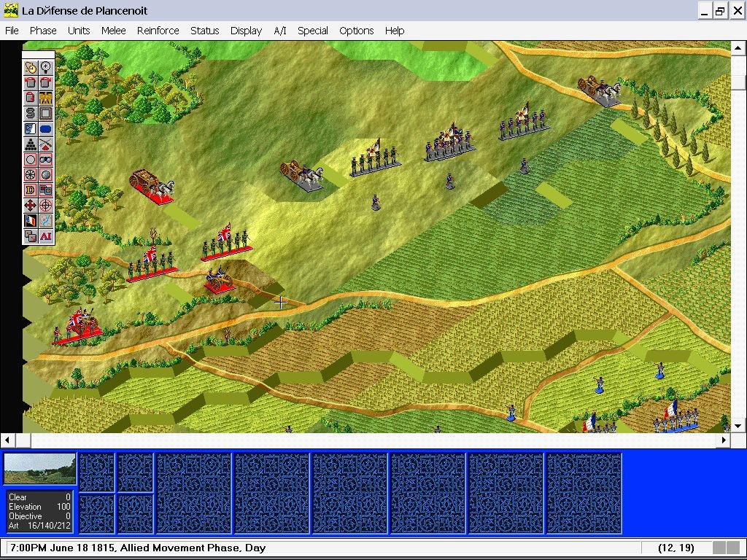Click the horizontal scrollbar left arrow
This screenshot has height=560, width=747.
tap(7, 440)
